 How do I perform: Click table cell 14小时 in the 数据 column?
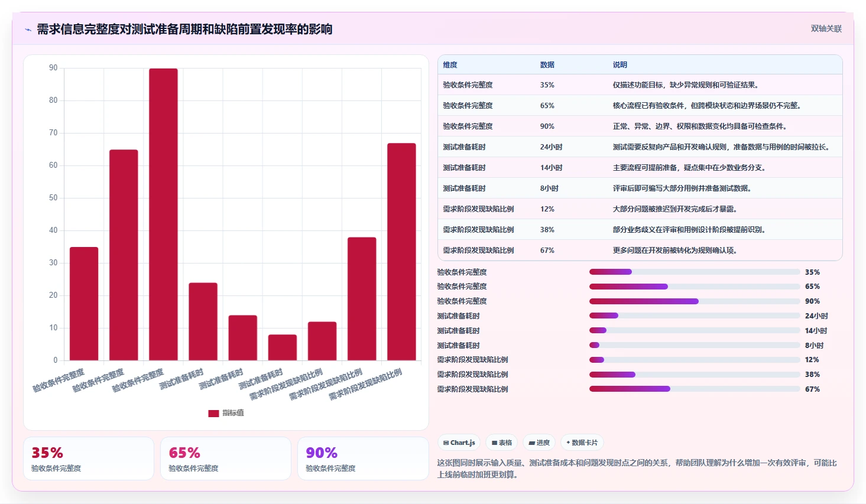click(x=551, y=168)
